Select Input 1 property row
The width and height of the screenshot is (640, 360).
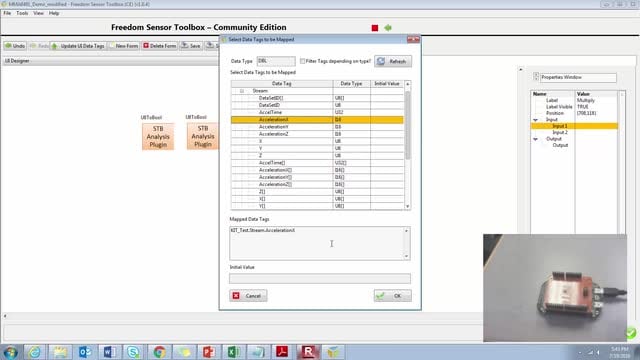click(x=574, y=126)
